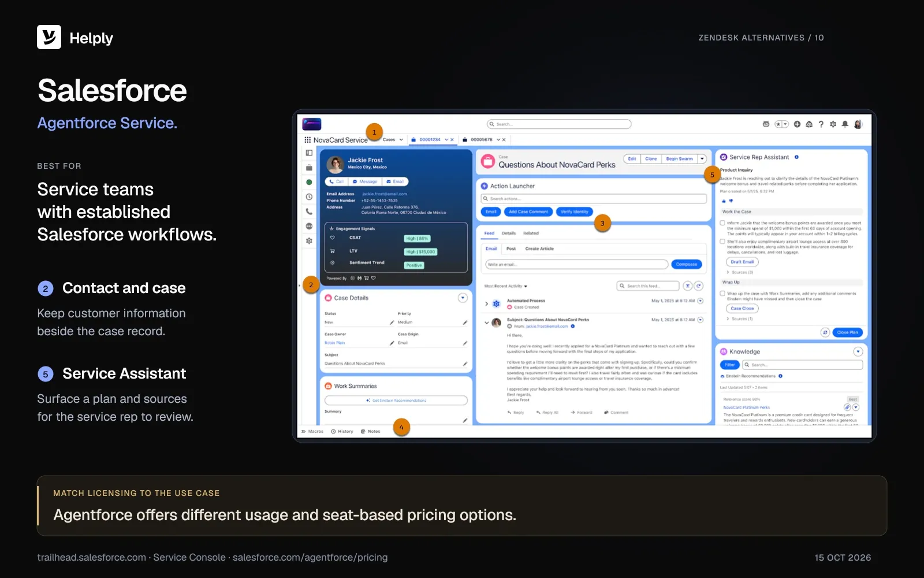The image size is (924, 578).
Task: Open the App Launcher grid icon
Action: tap(307, 140)
